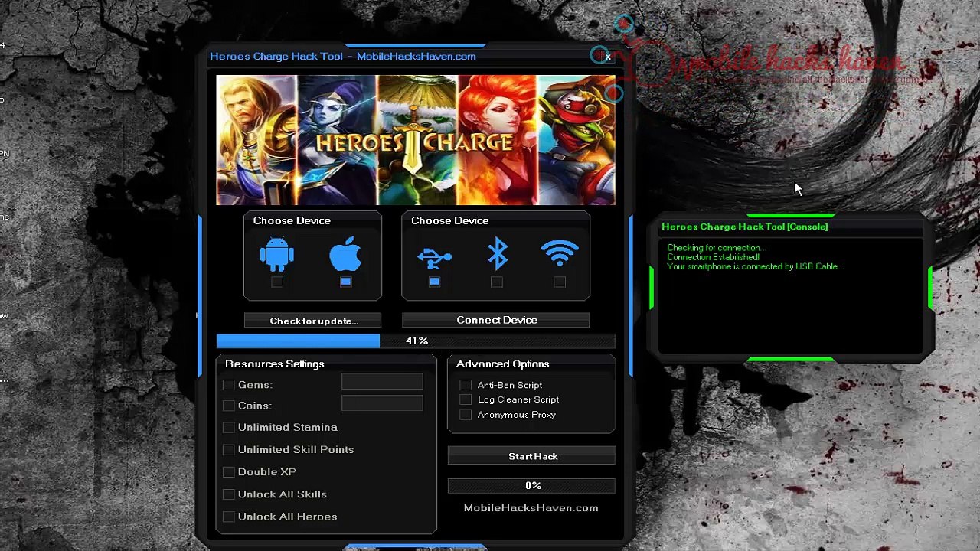Click 'Connection Established!' console line

click(x=713, y=257)
